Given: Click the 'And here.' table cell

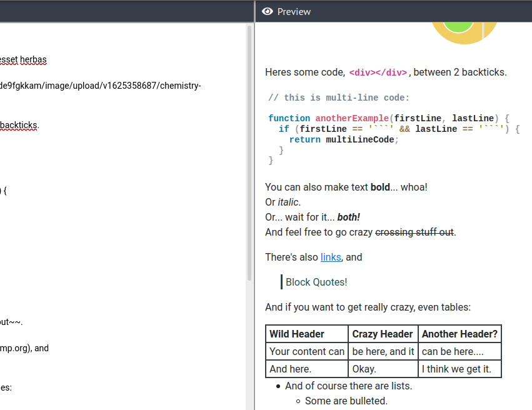Looking at the screenshot, I should coord(307,369).
